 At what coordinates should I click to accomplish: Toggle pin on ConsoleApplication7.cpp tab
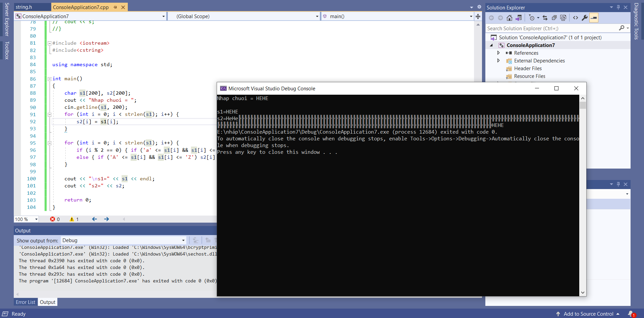tap(115, 7)
